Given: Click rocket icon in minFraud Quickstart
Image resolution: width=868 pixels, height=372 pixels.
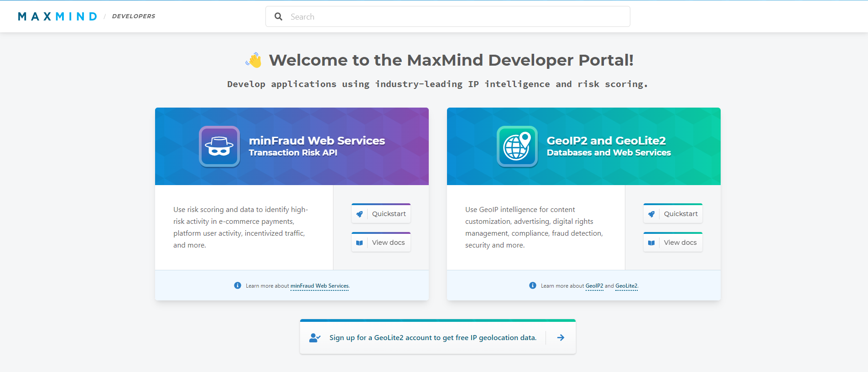Looking at the screenshot, I should point(359,214).
